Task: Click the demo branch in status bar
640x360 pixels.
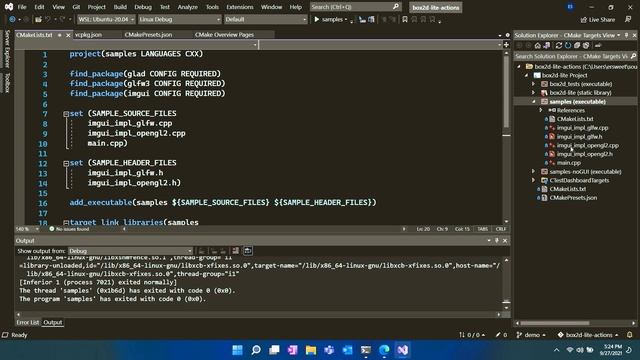Action: (x=531, y=335)
